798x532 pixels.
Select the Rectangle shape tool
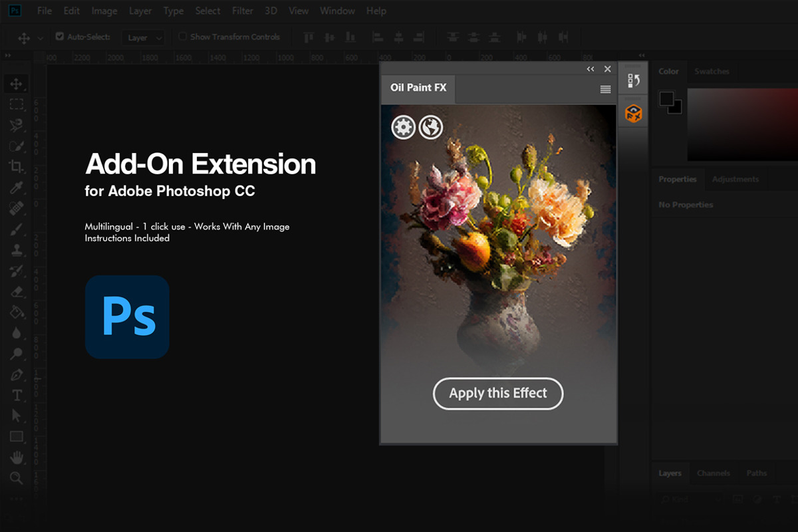17,436
